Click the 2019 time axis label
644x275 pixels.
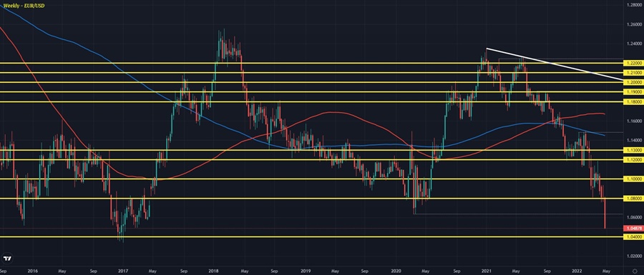click(305, 271)
